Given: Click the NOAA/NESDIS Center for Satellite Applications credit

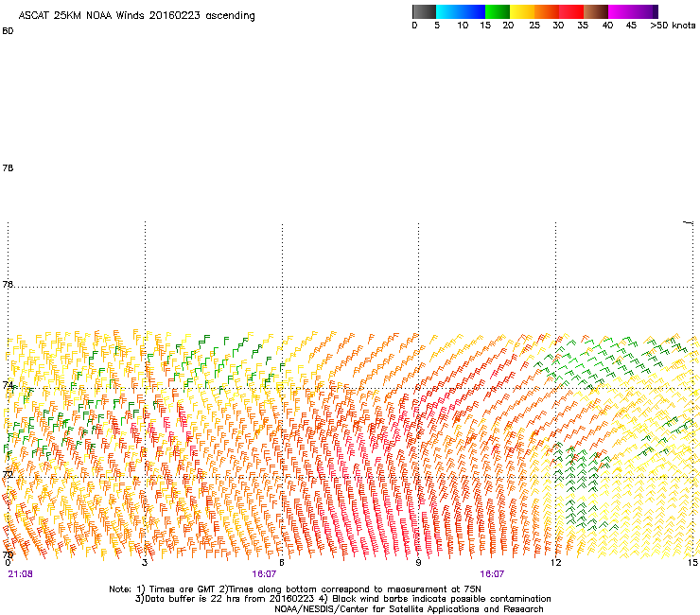Looking at the screenshot, I should click(x=409, y=609).
